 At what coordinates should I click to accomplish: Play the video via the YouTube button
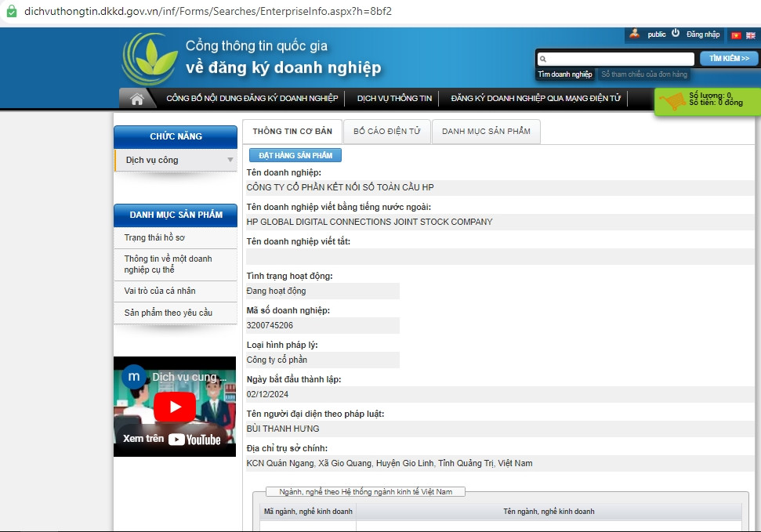tap(175, 407)
